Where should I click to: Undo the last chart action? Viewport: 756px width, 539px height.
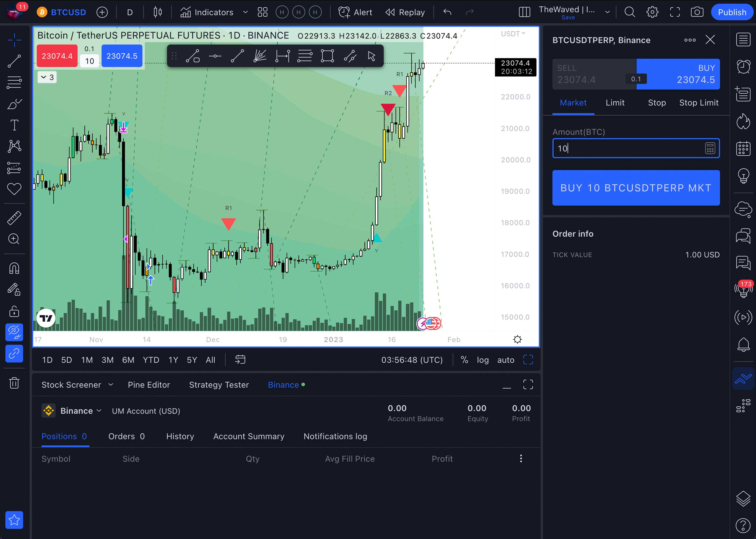tap(447, 12)
